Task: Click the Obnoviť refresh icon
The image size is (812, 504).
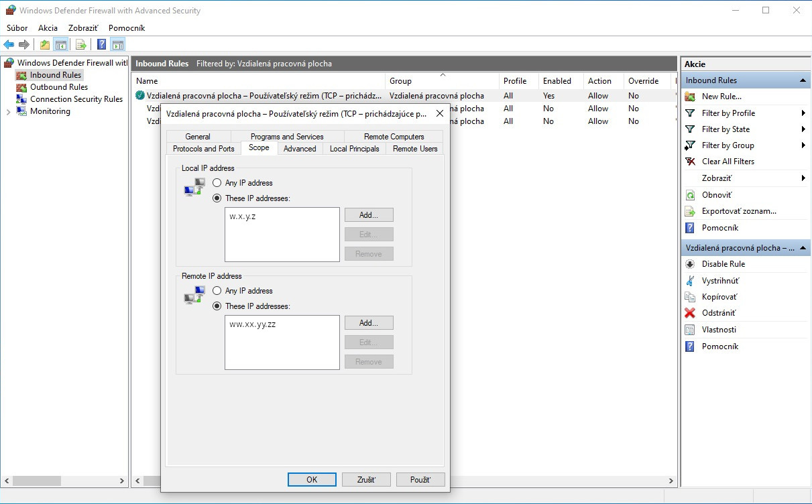Action: 690,195
